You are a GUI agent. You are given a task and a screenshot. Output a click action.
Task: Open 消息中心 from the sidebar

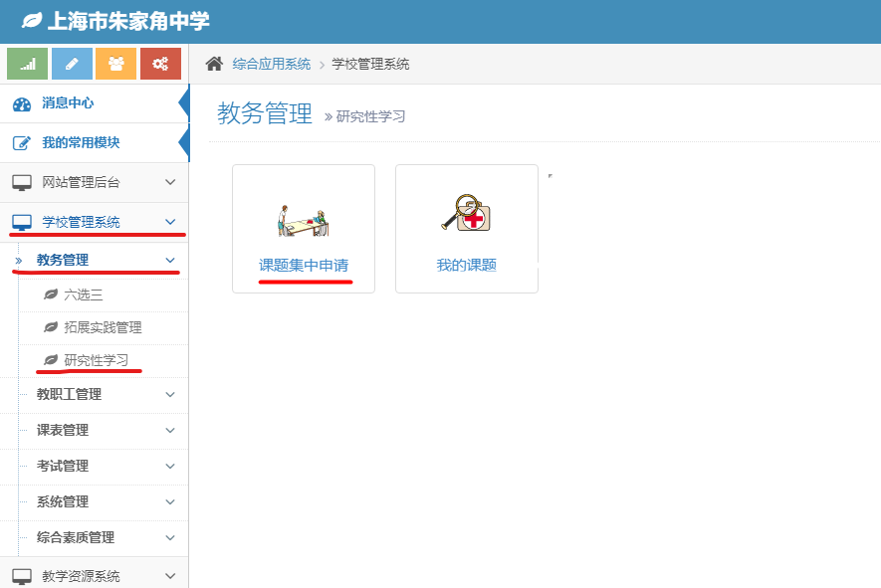68,103
